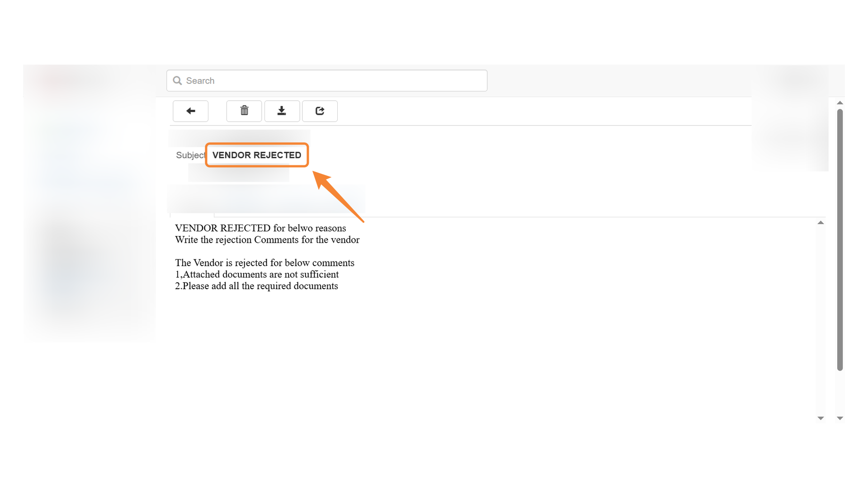Click the up arrow on the outer scrollbar

840,103
